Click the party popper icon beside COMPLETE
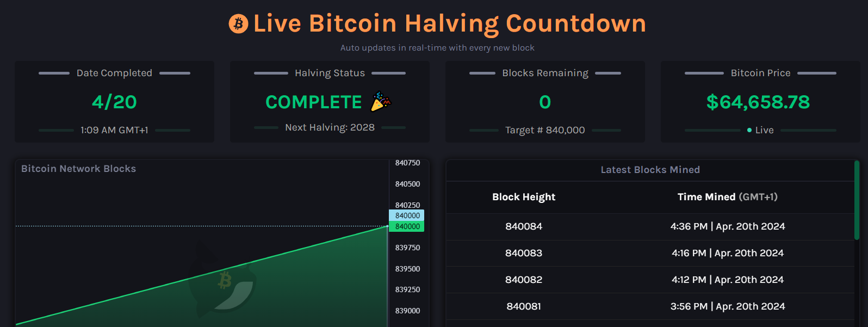This screenshot has height=327, width=868. coord(380,102)
